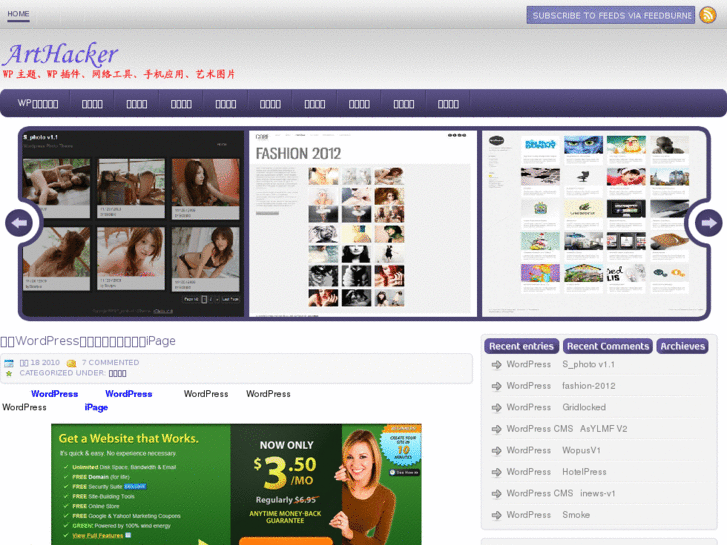Switch to the Archieves tab
Viewport: 727px width, 545px height.
point(682,346)
